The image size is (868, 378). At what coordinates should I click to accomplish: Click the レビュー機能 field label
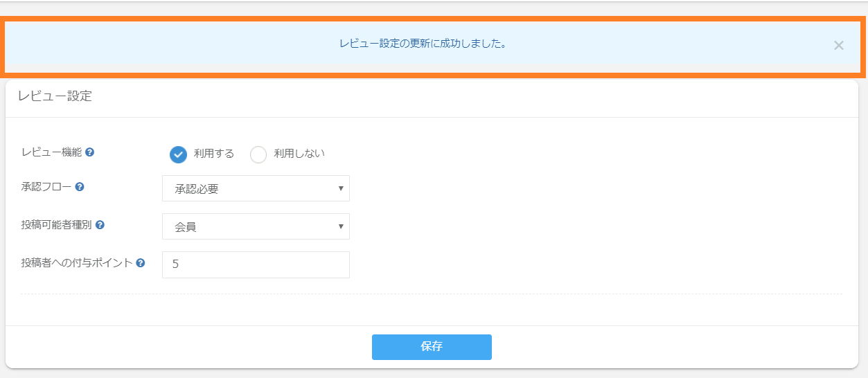tap(51, 152)
